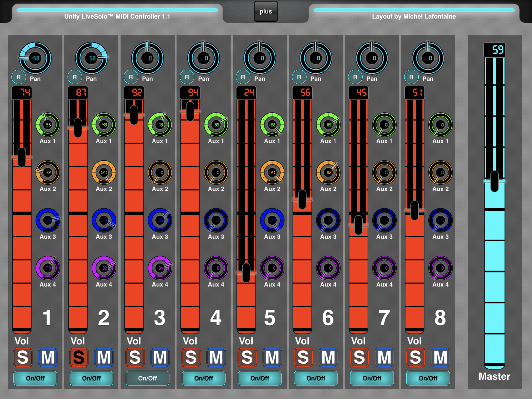Toggle channel 8 On/Off button
This screenshot has width=532, height=399.
(428, 378)
